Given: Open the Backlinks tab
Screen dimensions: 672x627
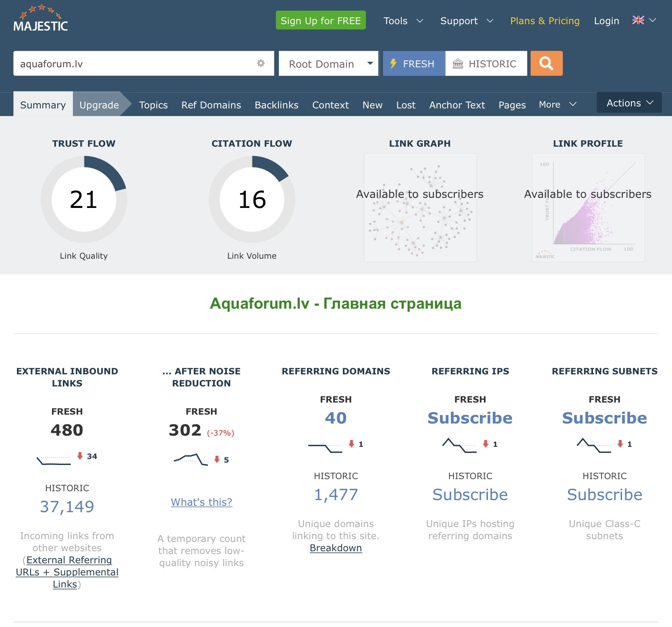Looking at the screenshot, I should [x=276, y=105].
